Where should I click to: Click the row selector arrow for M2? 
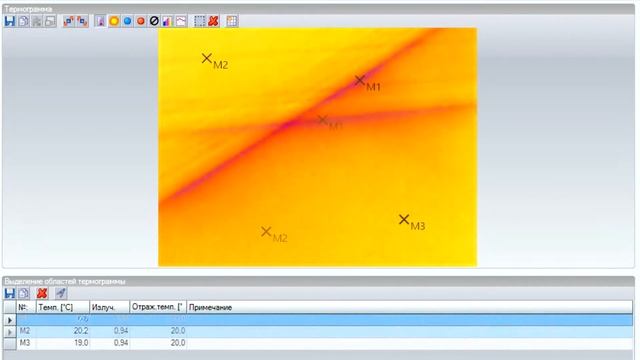point(10,332)
